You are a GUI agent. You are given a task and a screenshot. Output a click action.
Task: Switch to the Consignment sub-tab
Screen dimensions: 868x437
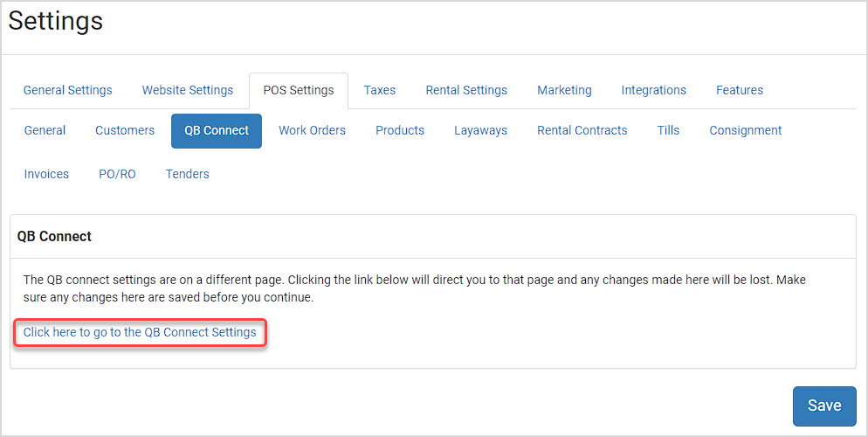pyautogui.click(x=745, y=130)
